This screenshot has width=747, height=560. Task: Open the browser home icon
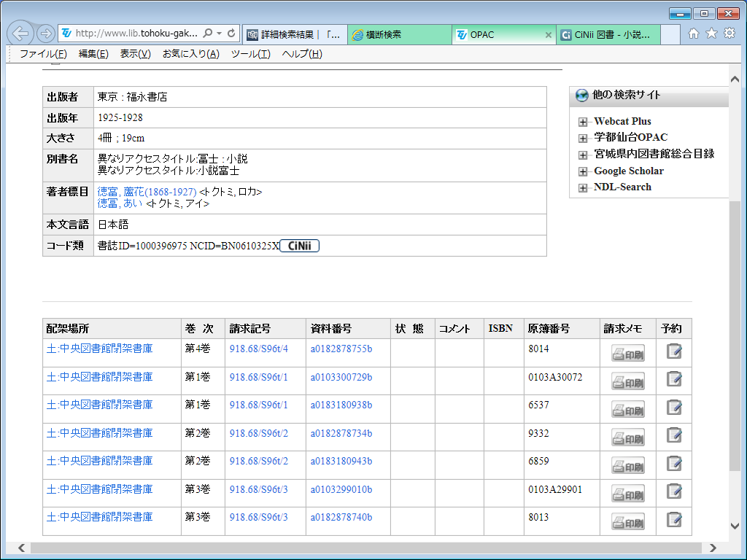[694, 34]
